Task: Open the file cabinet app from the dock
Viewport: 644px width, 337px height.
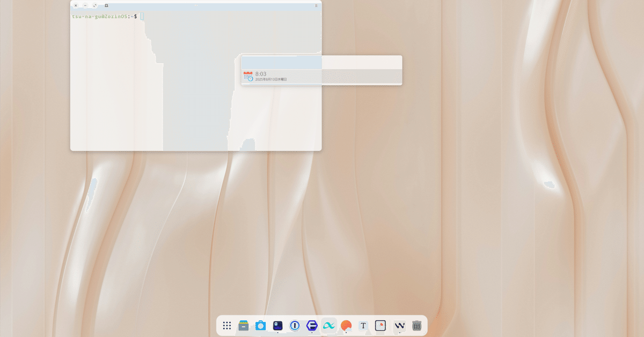Action: [x=244, y=325]
